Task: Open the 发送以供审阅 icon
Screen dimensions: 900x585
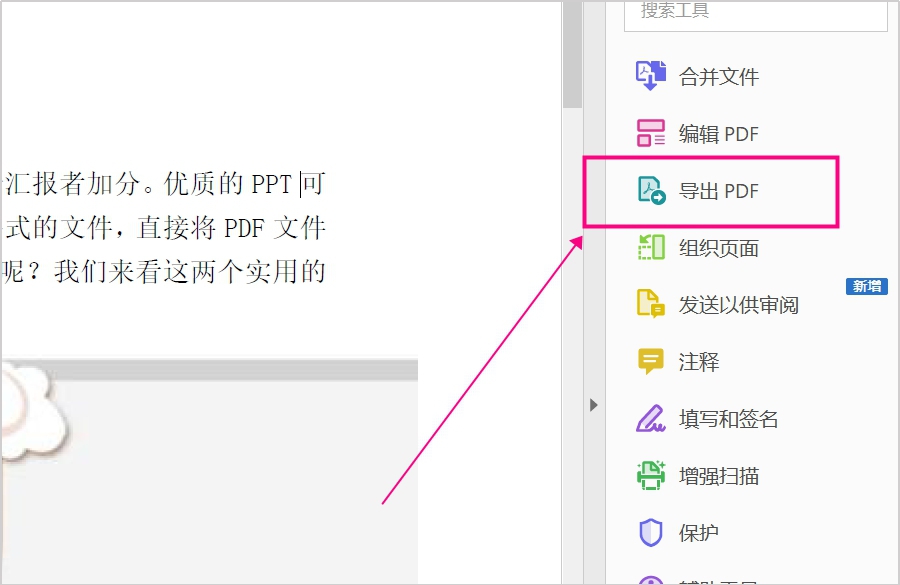Action: [x=651, y=304]
